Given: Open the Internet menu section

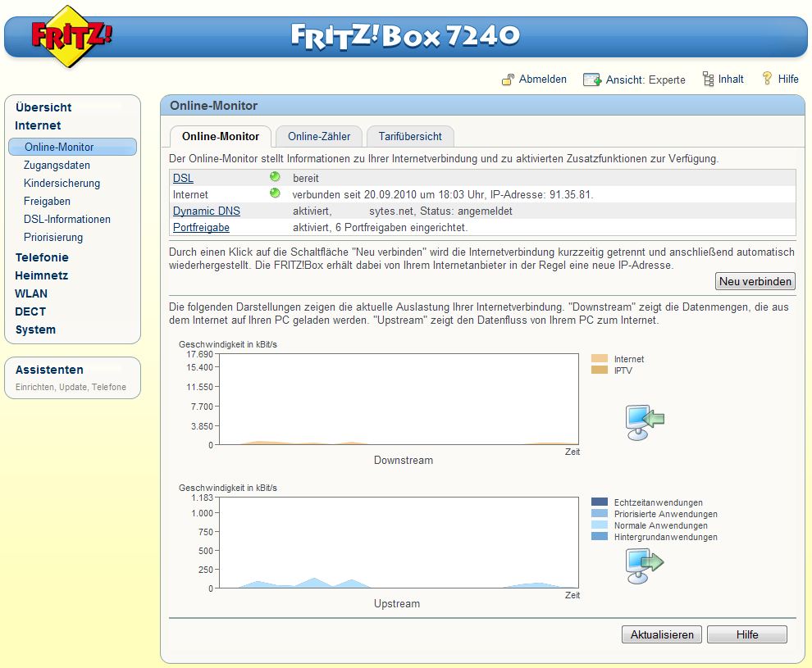Looking at the screenshot, I should 38,125.
